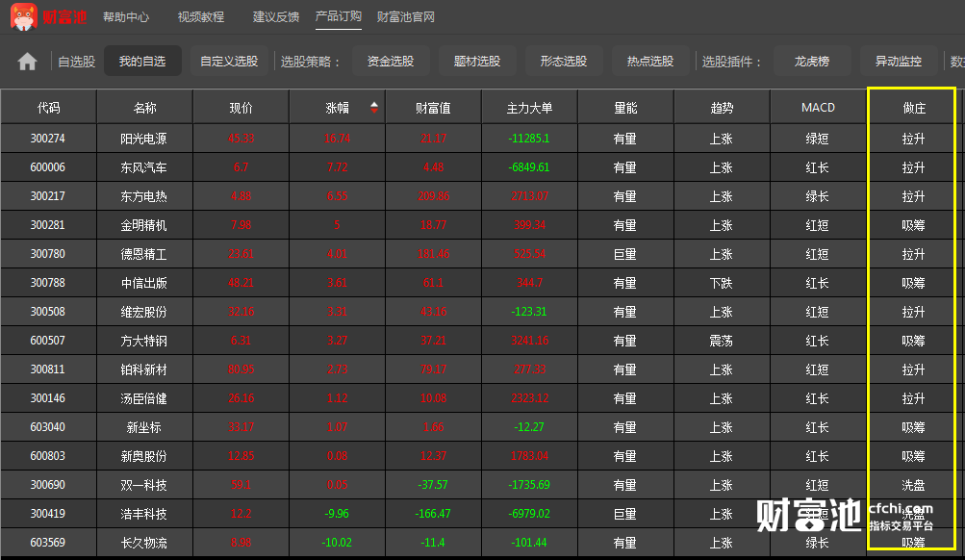Open 异动监控 plugin
The image size is (965, 560).
(899, 61)
